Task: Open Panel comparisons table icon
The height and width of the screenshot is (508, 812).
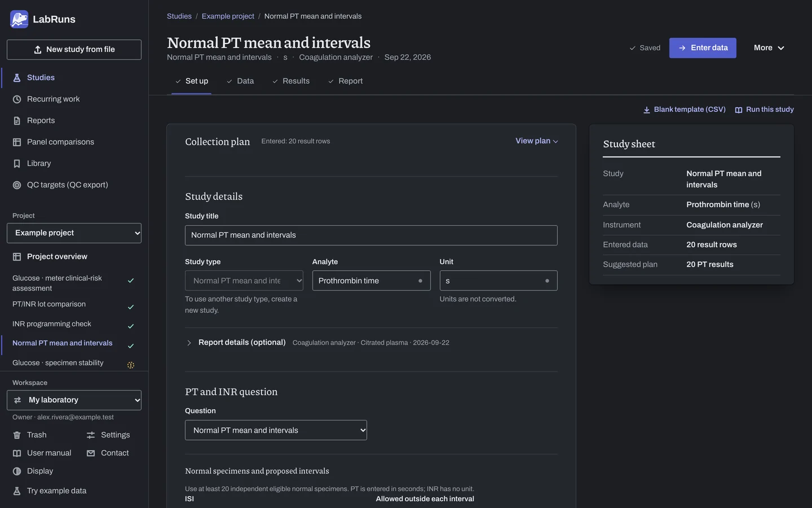Action: point(17,142)
